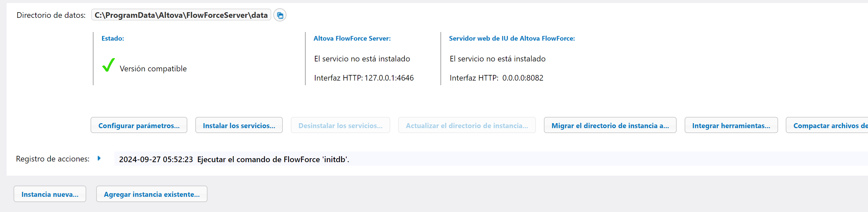Open Integrar herramientas... dialog
Image resolution: width=868 pixels, height=212 pixels.
point(731,125)
